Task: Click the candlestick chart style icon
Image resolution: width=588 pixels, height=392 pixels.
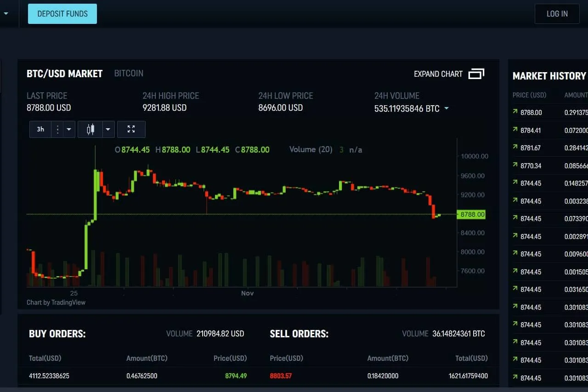Action: (x=90, y=130)
